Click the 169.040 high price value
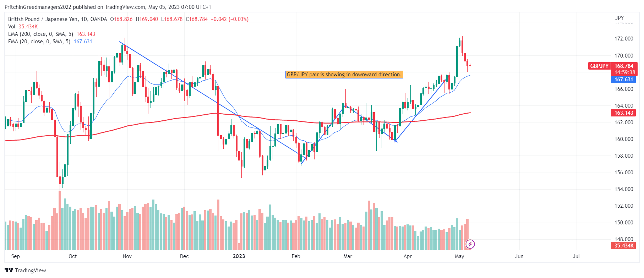 (148, 19)
